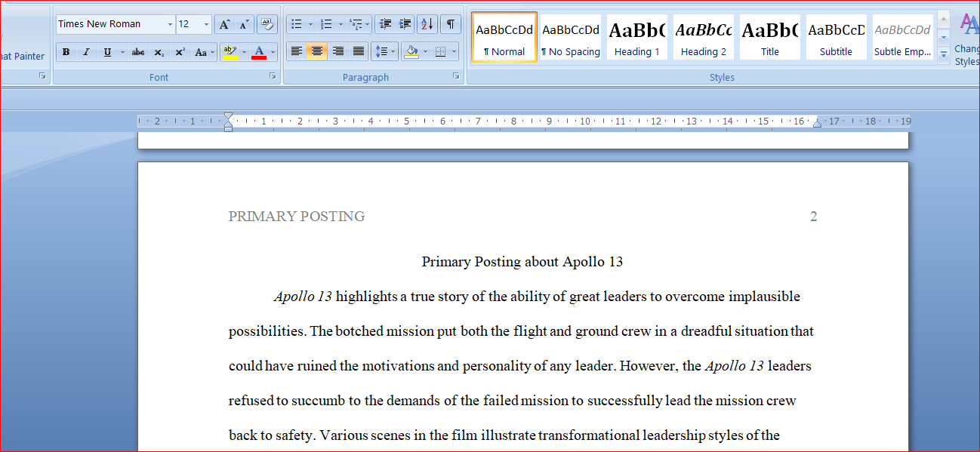Apply the Title style
980x452 pixels.
pos(770,37)
